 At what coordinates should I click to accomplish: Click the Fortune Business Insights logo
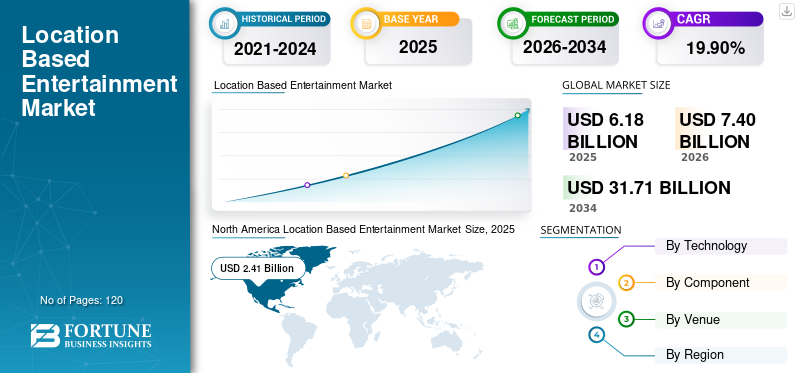[x=91, y=335]
